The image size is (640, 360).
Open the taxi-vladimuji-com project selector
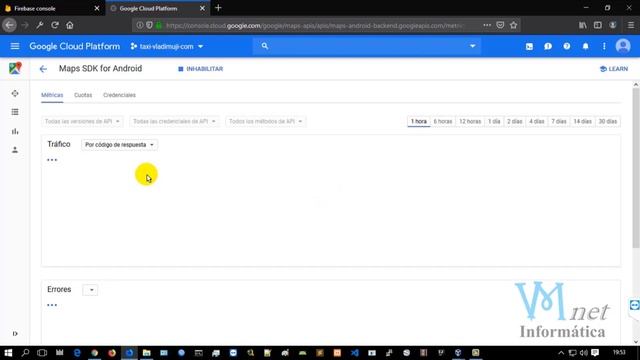[x=167, y=47]
